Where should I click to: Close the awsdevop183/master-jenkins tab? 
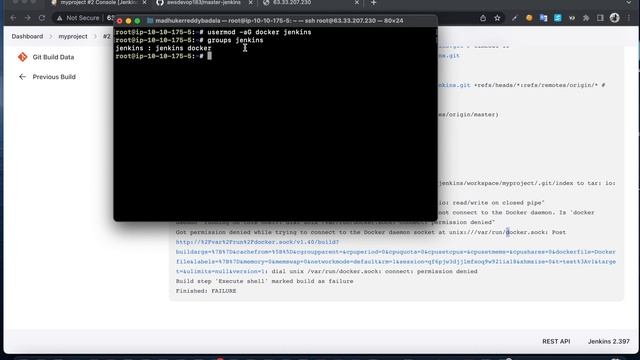pos(251,3)
